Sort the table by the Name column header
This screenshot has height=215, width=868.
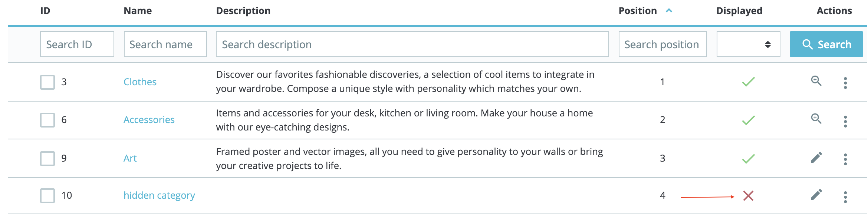click(138, 10)
